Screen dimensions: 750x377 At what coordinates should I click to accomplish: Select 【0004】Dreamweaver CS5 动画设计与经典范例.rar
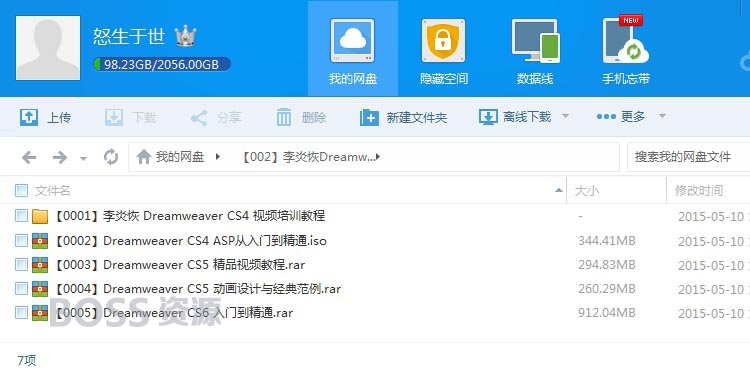tap(197, 288)
